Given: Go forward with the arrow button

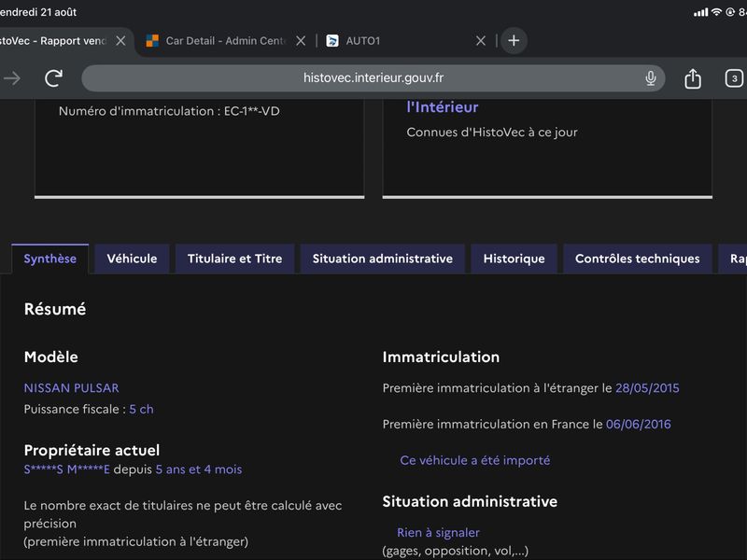Looking at the screenshot, I should coord(12,77).
